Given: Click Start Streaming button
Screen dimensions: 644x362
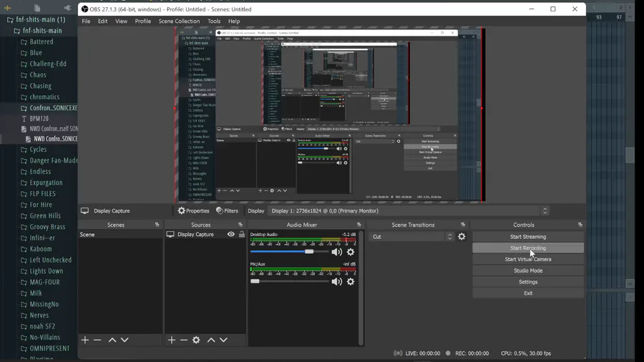Looking at the screenshot, I should coord(528,236).
